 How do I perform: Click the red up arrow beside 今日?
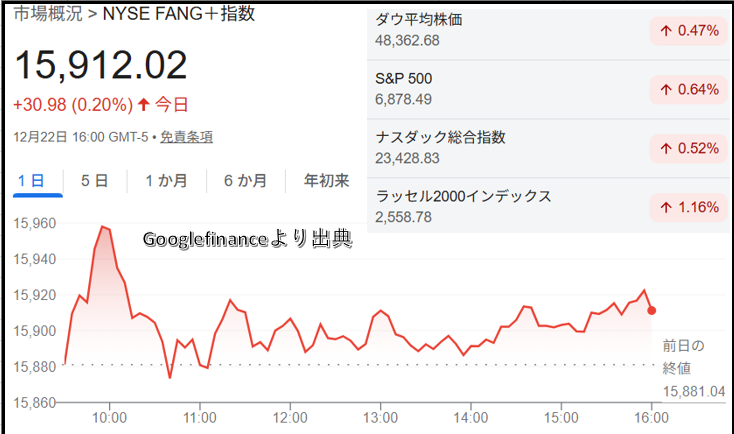(x=143, y=104)
